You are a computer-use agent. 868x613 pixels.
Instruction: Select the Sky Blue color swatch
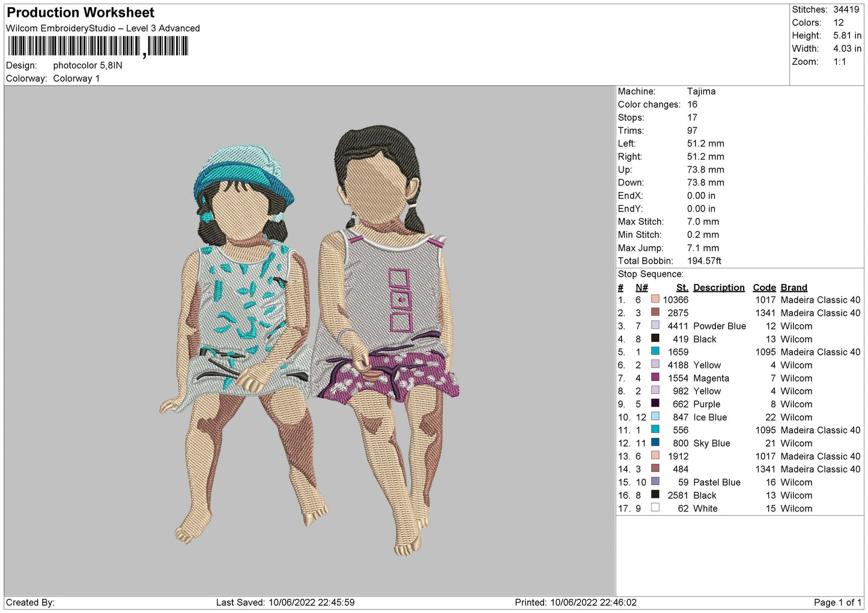pyautogui.click(x=655, y=442)
